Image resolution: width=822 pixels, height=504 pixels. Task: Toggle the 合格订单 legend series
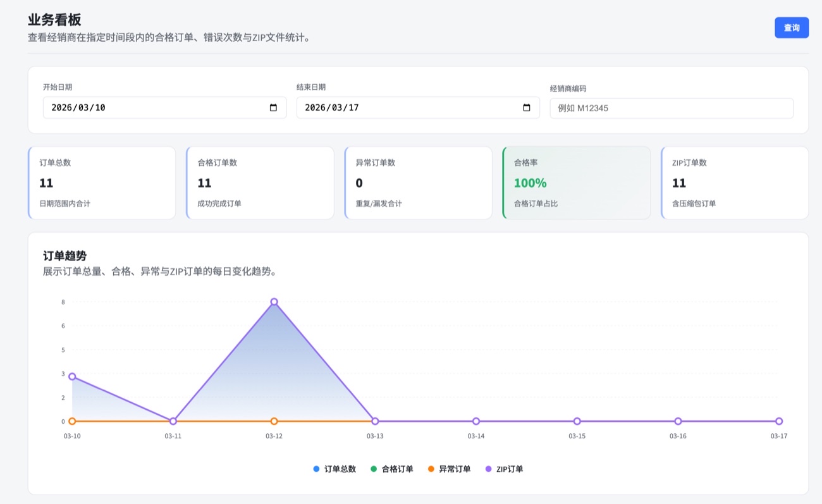(x=392, y=469)
